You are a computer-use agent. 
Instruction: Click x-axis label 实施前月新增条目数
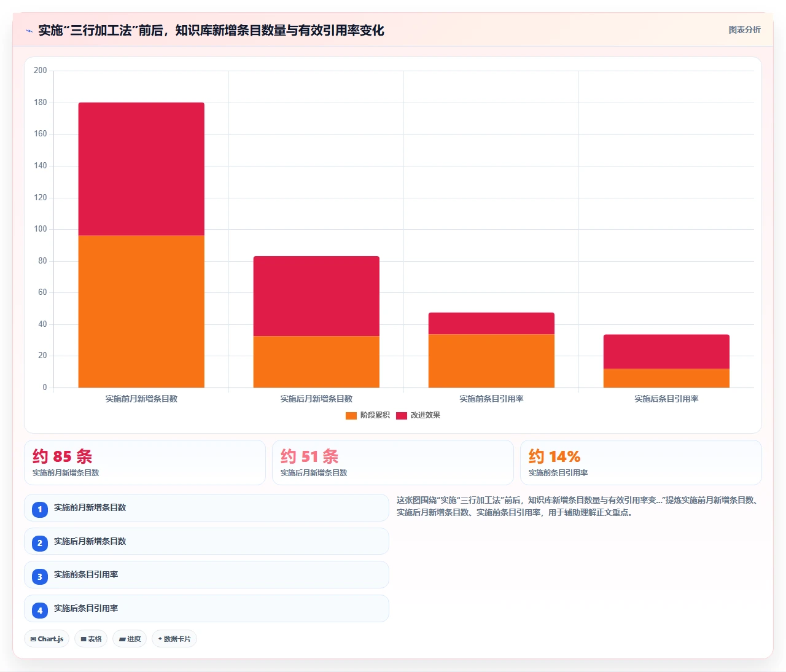(141, 399)
